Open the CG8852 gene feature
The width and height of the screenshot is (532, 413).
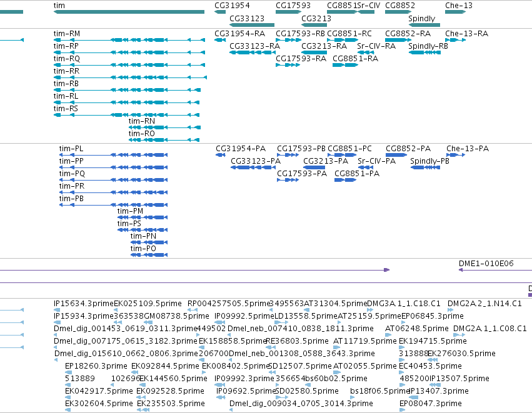coord(398,12)
